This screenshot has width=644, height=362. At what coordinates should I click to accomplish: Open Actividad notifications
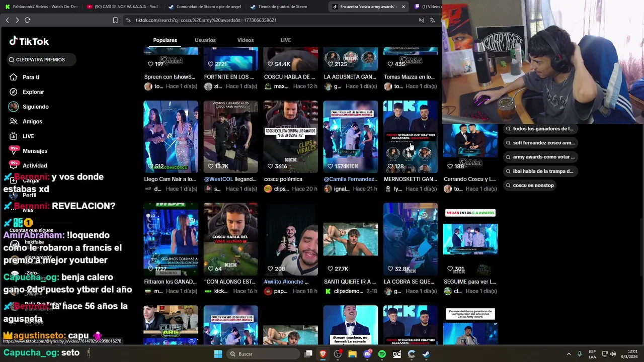(34, 165)
